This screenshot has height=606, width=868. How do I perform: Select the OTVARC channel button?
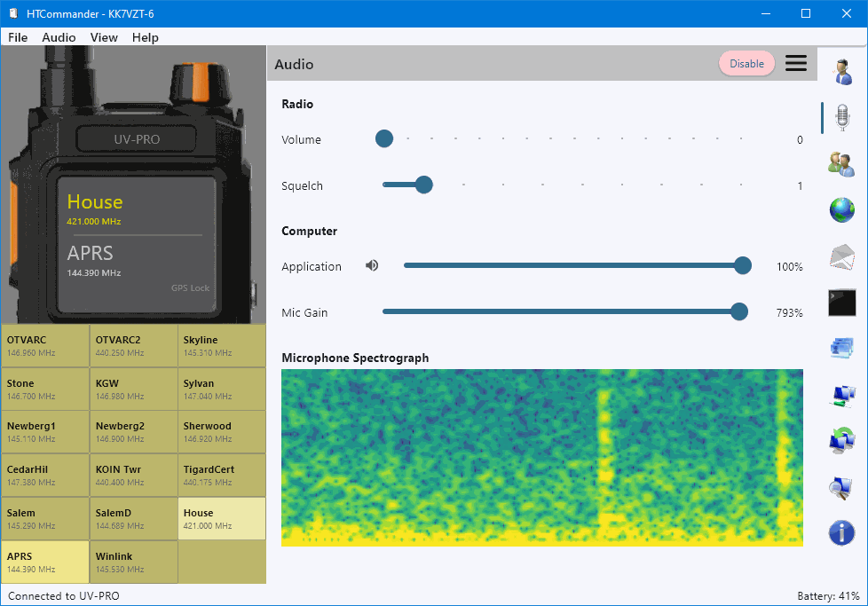click(45, 346)
